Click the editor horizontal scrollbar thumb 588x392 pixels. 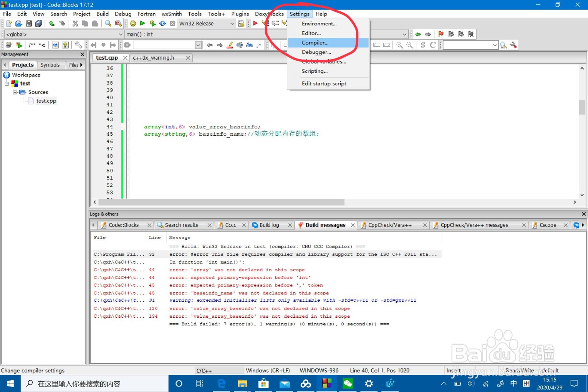pyautogui.click(x=221, y=202)
